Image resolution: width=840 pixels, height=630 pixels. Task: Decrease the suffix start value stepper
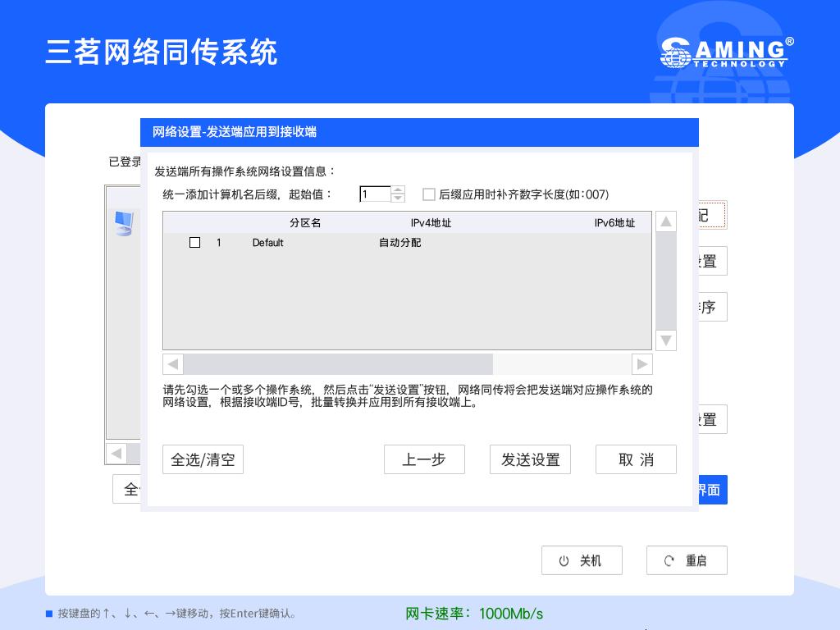398,199
